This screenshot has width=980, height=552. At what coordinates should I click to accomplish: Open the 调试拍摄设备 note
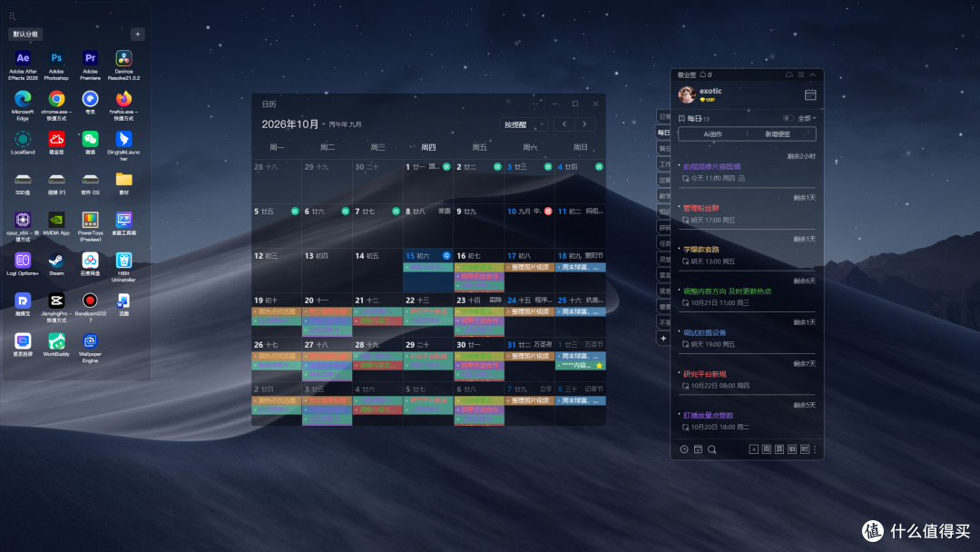tap(704, 332)
